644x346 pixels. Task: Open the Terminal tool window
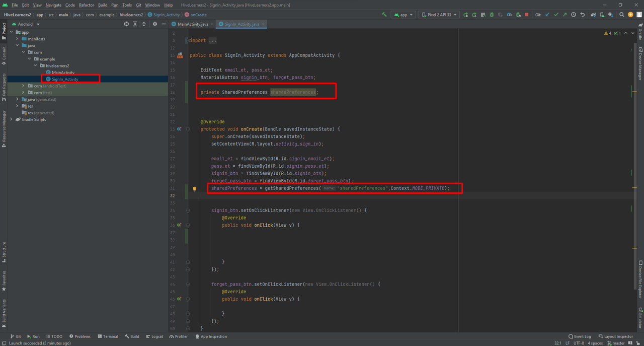click(108, 336)
